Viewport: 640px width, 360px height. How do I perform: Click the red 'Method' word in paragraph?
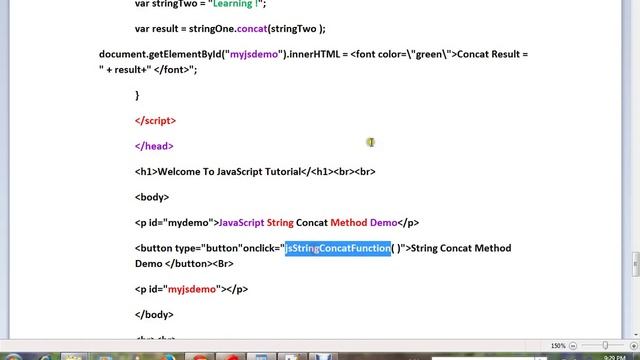(349, 222)
